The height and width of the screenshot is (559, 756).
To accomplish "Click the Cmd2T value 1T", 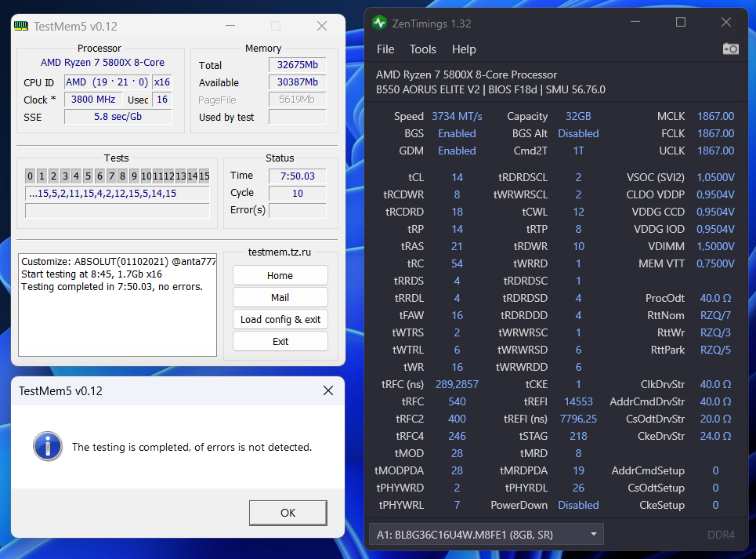I will pyautogui.click(x=578, y=151).
